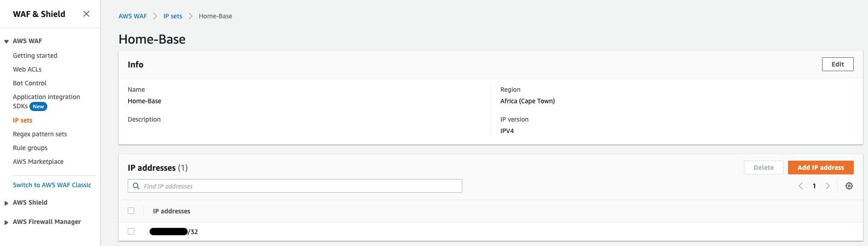Go to previous page of IP addresses
Viewport: 868px width, 246px height.
800,186
